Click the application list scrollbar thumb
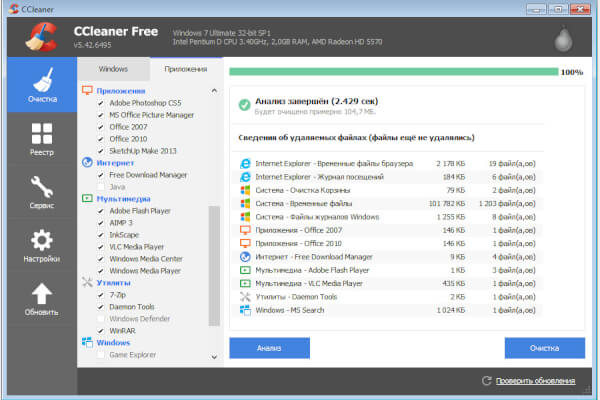The width and height of the screenshot is (600, 400). (x=214, y=266)
